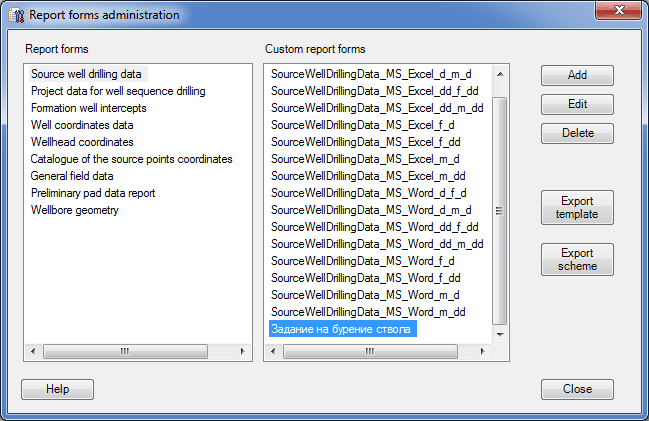Click the Export template button
The height and width of the screenshot is (421, 649).
coord(577,207)
